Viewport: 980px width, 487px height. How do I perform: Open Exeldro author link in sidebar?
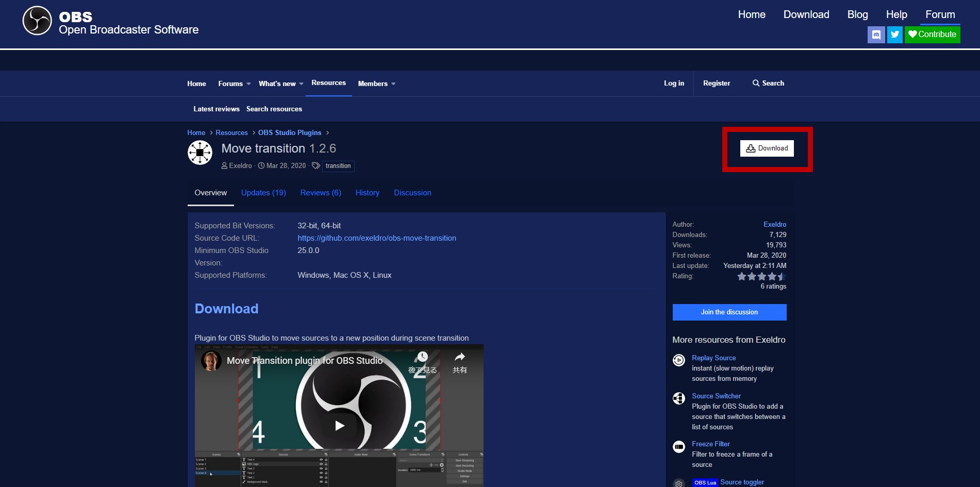click(x=775, y=224)
